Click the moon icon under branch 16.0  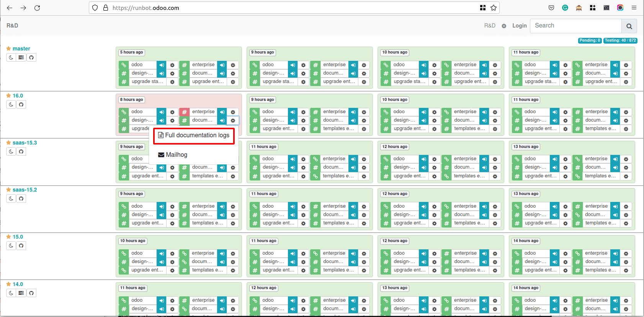[11, 104]
